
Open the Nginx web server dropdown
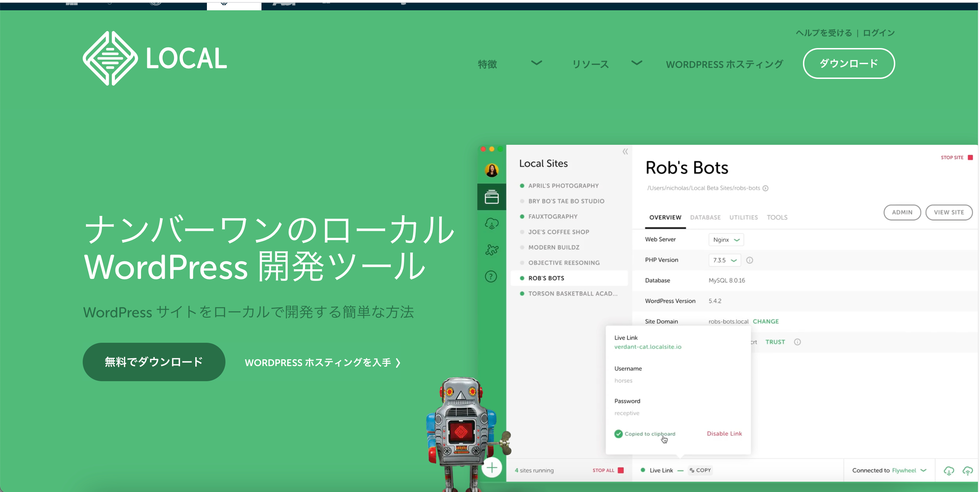pyautogui.click(x=726, y=239)
